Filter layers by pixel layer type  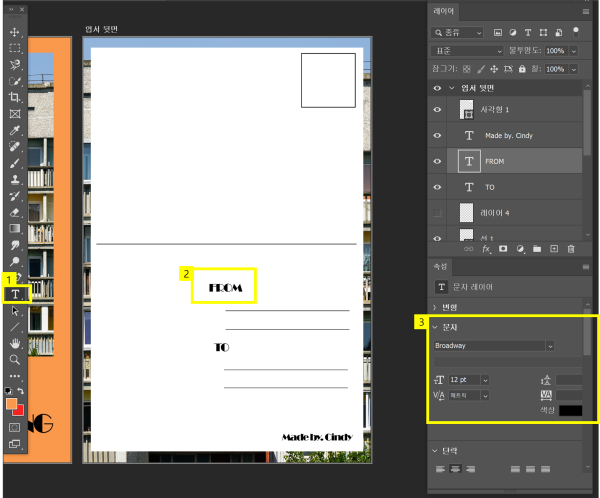(497, 33)
